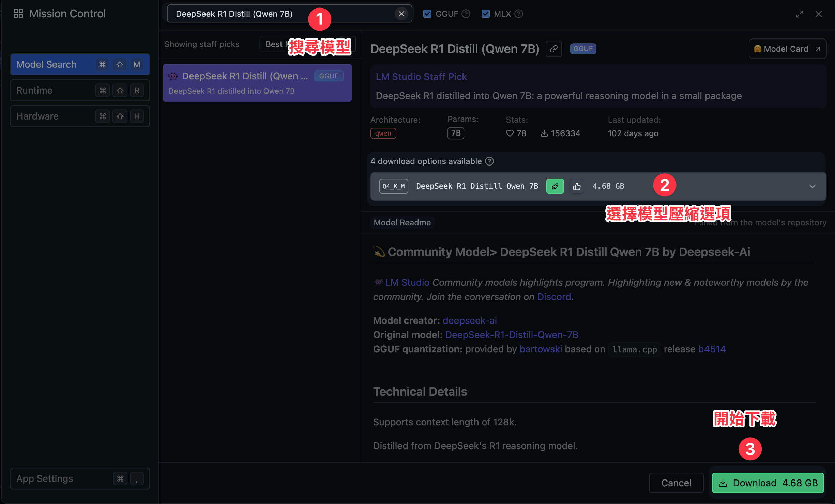This screenshot has height=504, width=835.
Task: Select DeepSeek R1 Distill result in list
Action: [257, 83]
